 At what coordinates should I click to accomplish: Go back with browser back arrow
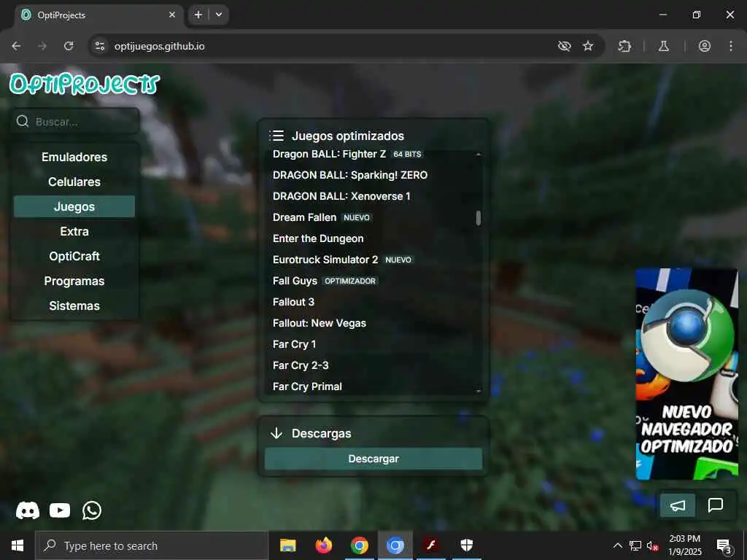coord(16,46)
